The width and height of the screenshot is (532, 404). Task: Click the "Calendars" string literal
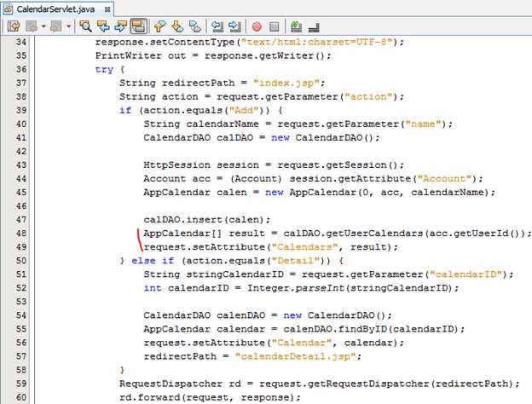tap(304, 247)
